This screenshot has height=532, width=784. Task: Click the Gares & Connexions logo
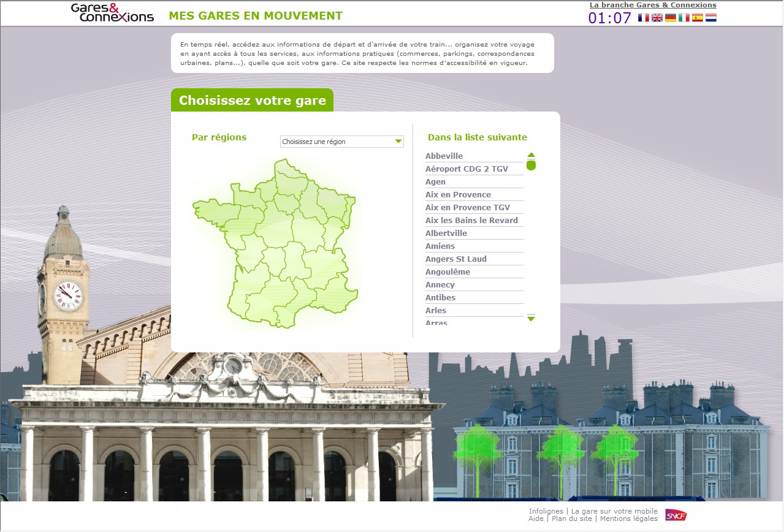[112, 13]
